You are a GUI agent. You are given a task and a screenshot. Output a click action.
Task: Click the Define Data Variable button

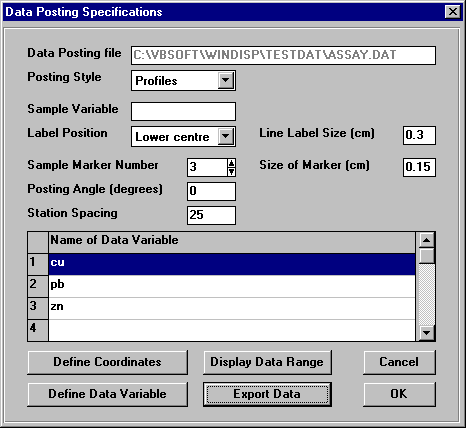coord(107,394)
